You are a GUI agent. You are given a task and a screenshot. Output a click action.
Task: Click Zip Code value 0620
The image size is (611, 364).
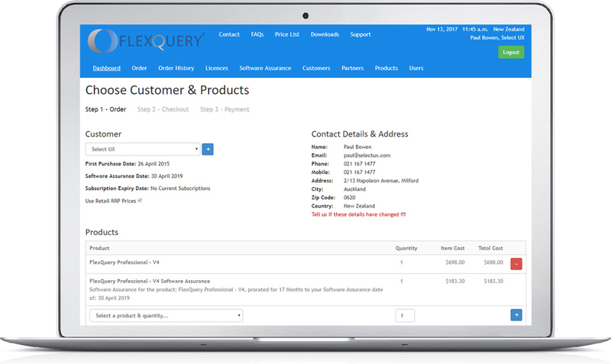pyautogui.click(x=350, y=198)
